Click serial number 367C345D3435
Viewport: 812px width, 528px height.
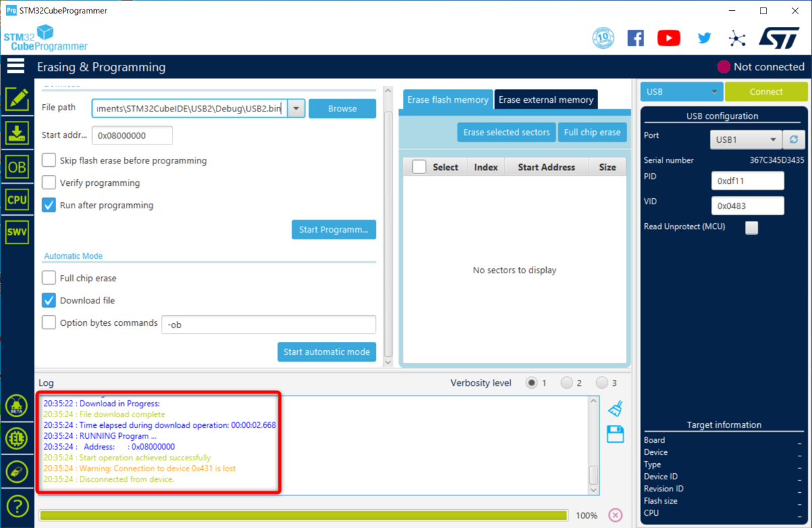point(777,160)
